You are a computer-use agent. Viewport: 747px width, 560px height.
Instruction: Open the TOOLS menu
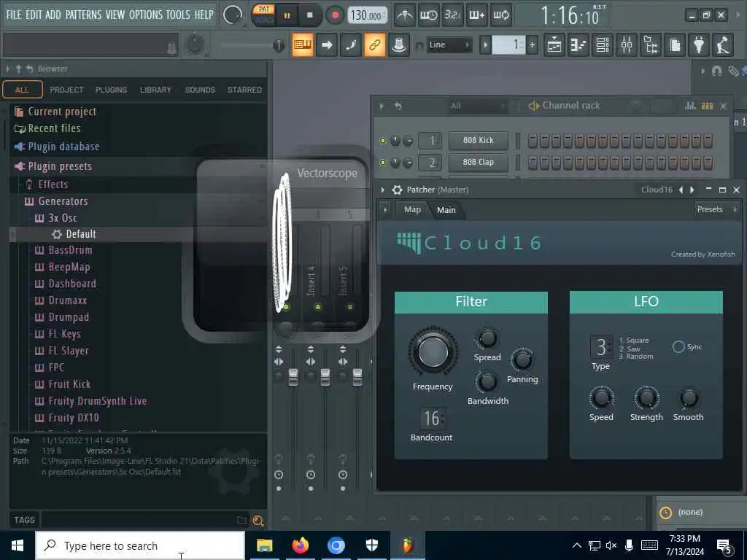178,15
